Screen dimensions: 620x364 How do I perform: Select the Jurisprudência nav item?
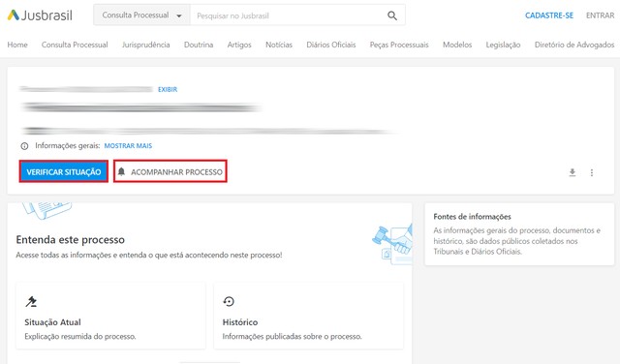[x=146, y=45]
